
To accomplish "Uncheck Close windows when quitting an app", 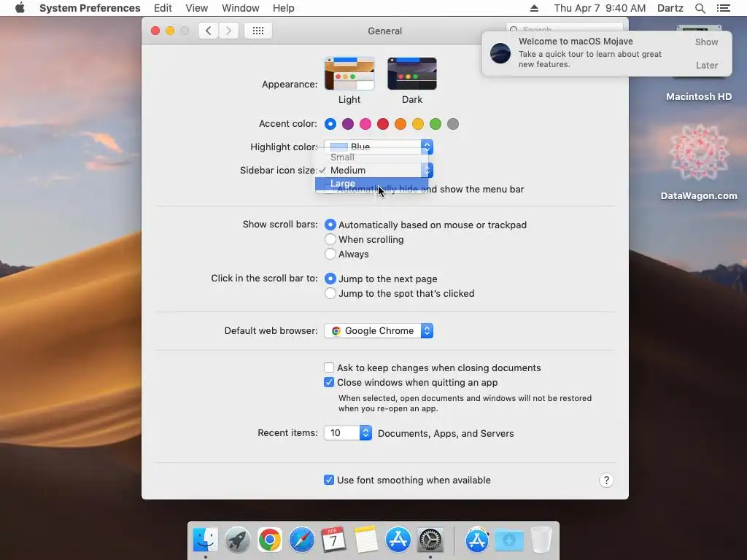I will coord(329,382).
